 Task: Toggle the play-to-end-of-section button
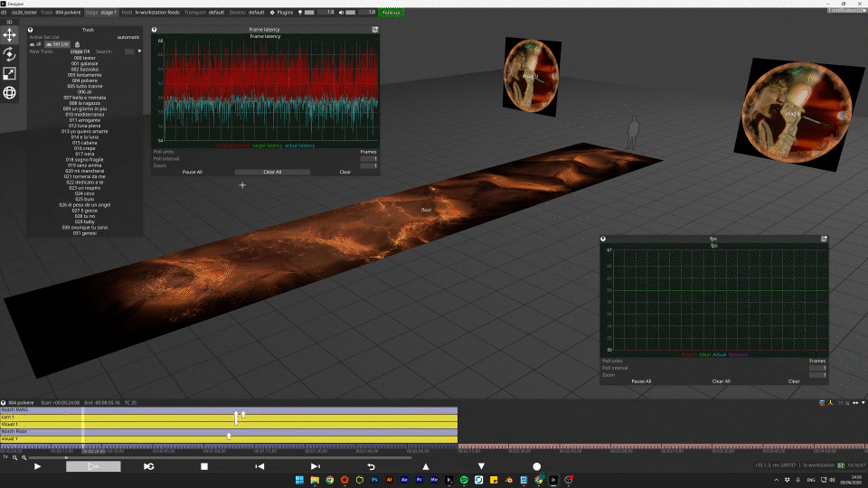pyautogui.click(x=93, y=466)
